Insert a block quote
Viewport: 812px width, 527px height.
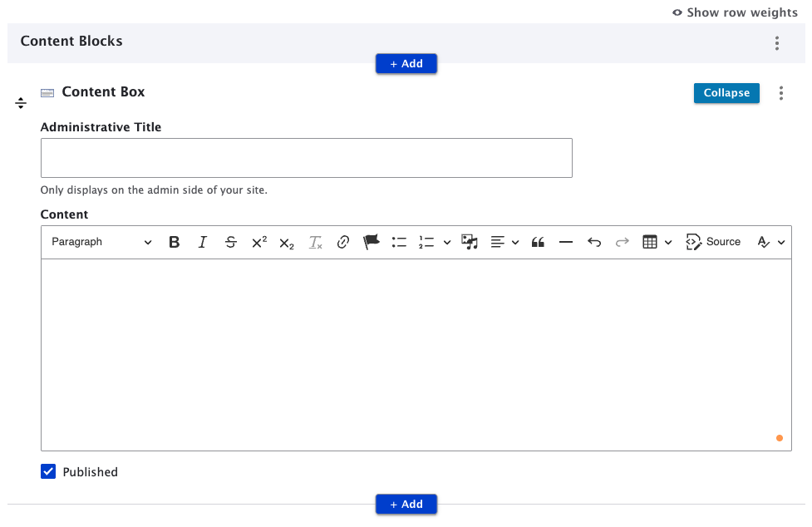point(538,242)
